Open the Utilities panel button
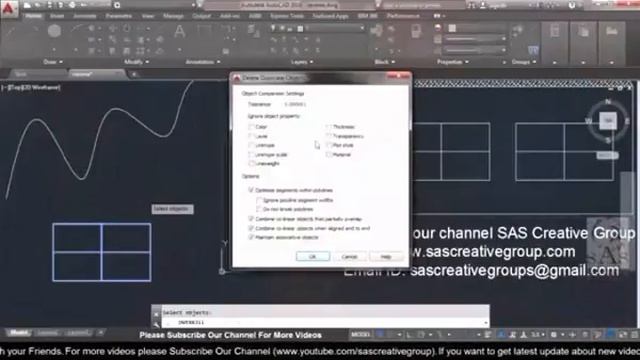 [554, 43]
